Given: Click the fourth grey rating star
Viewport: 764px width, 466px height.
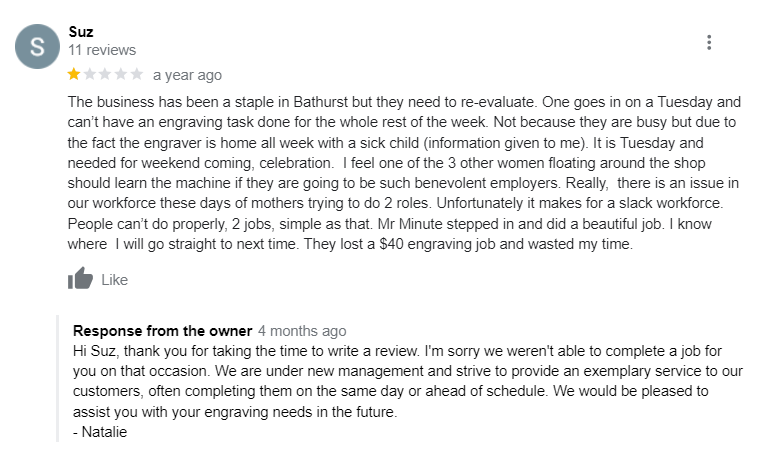Looking at the screenshot, I should 121,74.
